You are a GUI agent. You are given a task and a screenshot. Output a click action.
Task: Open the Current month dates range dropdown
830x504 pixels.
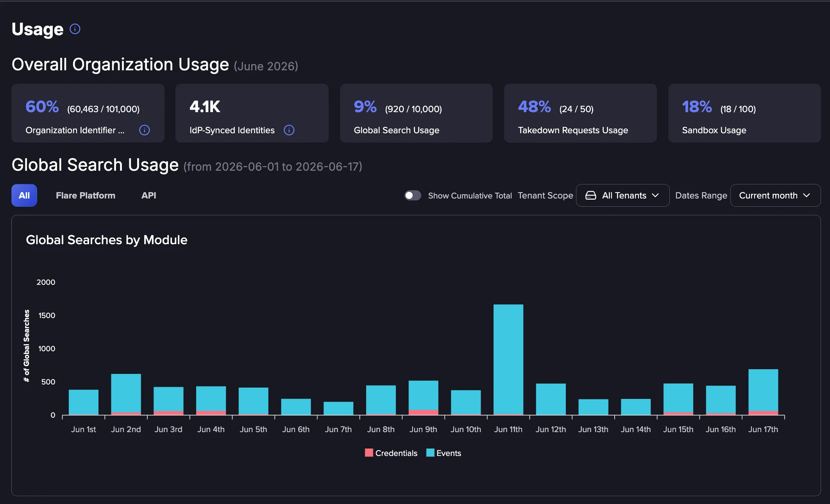click(x=775, y=195)
